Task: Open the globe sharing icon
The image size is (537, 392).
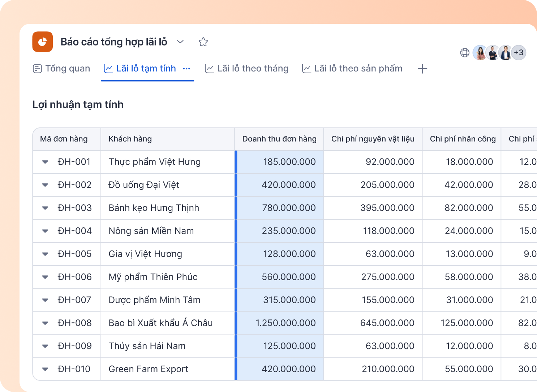Action: [465, 53]
